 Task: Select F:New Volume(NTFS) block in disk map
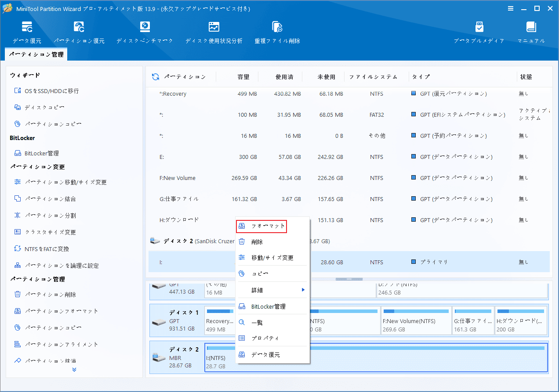416,321
